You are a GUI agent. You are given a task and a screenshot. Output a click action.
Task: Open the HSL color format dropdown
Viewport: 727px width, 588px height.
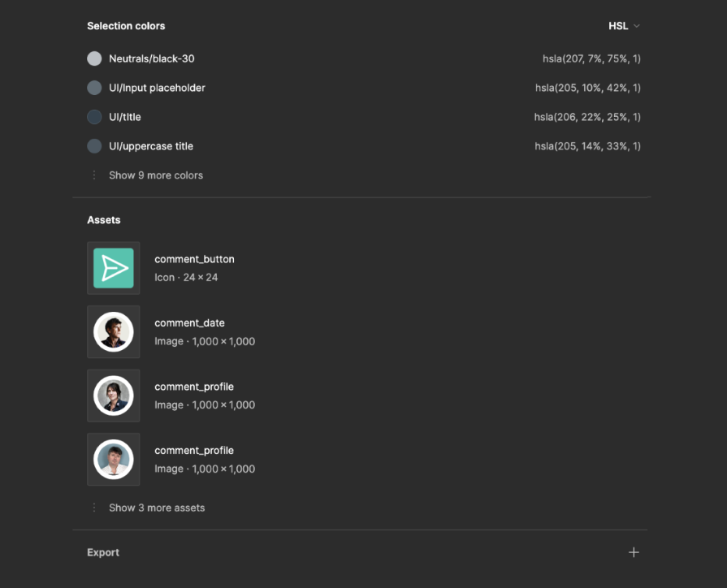(624, 26)
